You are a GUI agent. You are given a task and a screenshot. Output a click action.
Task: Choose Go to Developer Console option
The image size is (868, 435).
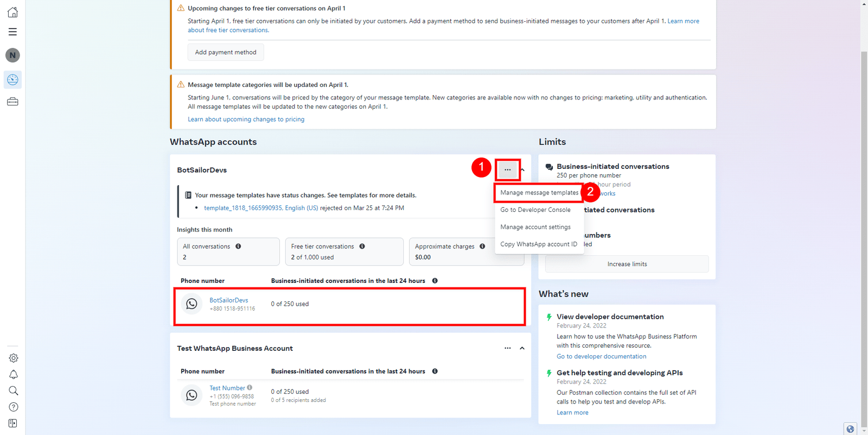535,210
